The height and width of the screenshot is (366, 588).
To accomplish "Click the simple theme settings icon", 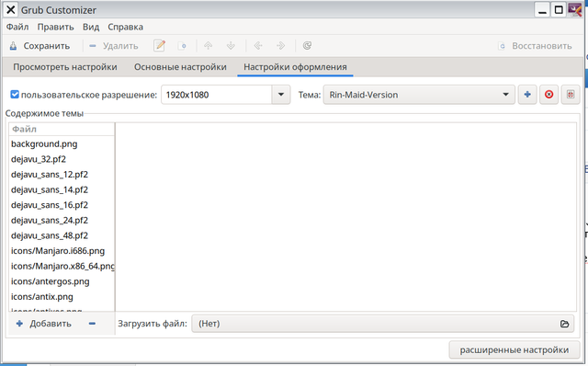I will [x=571, y=95].
